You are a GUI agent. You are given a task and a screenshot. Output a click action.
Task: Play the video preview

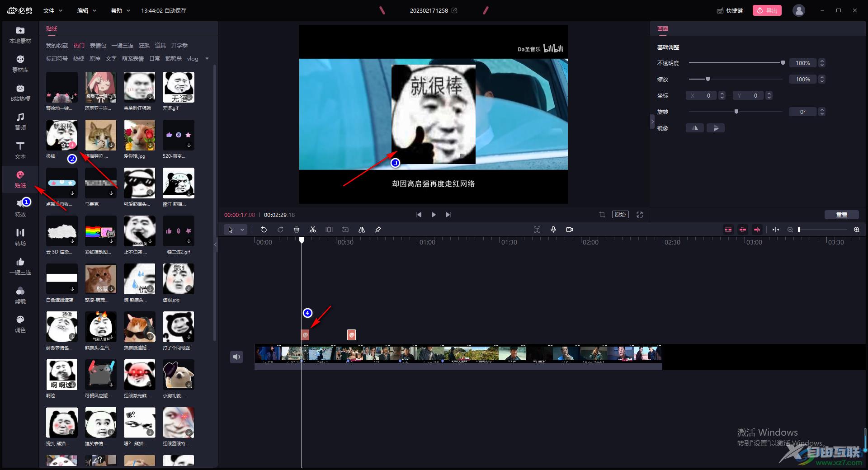(x=434, y=215)
